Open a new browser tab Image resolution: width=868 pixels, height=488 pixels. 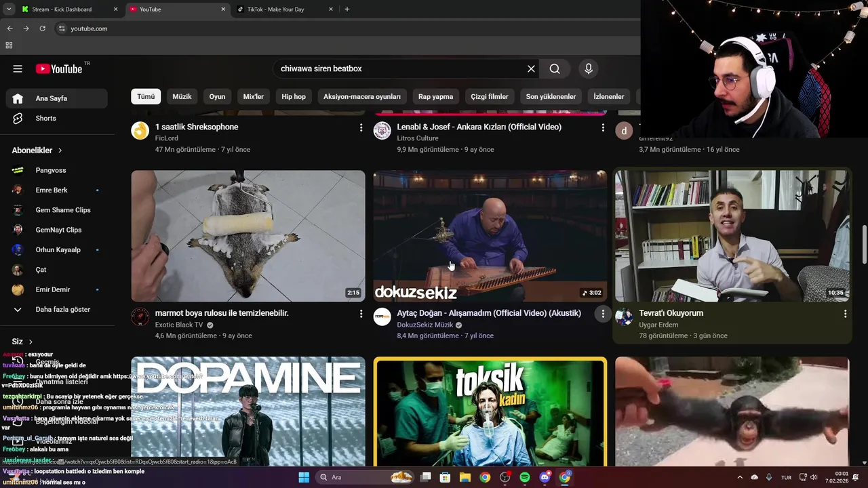(347, 9)
